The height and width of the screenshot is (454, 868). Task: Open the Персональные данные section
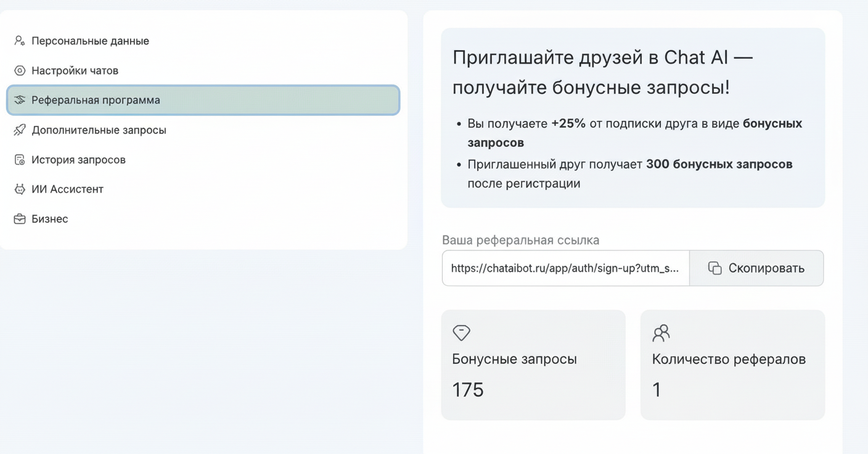pos(90,41)
